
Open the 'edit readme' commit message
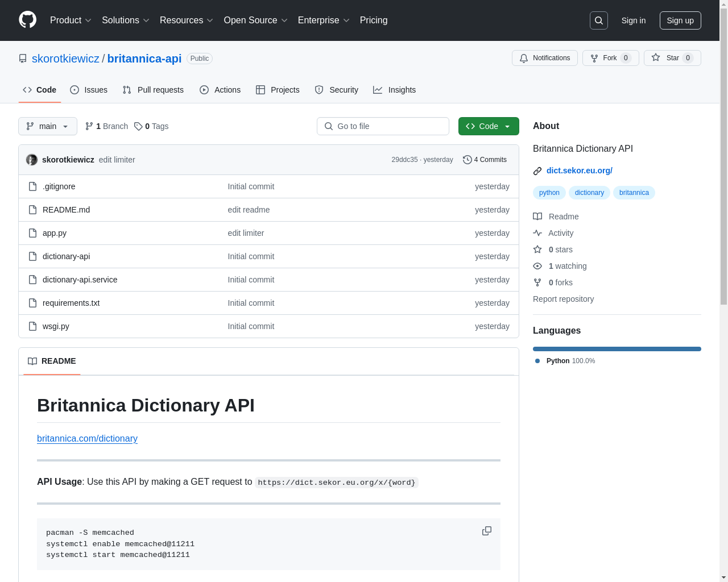tap(249, 210)
